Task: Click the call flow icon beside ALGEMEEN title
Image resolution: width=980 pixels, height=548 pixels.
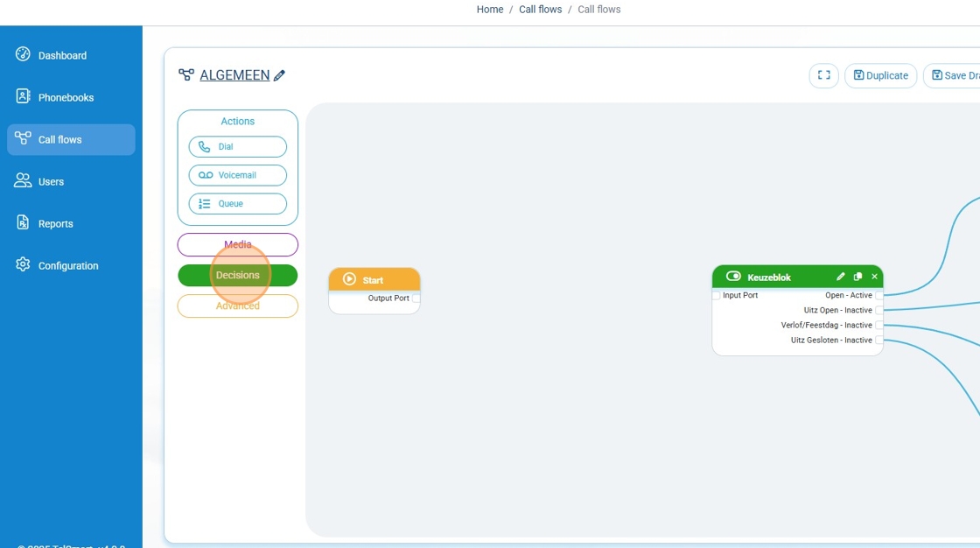Action: click(x=186, y=75)
